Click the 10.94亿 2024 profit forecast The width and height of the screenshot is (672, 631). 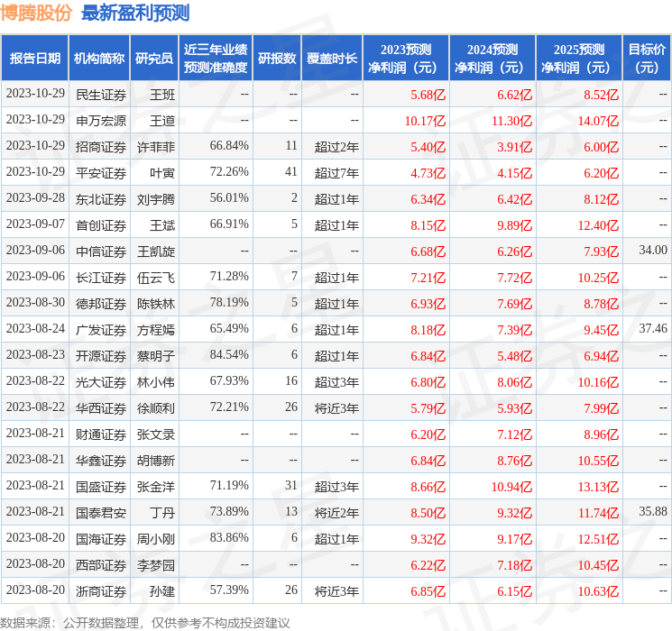pos(511,487)
